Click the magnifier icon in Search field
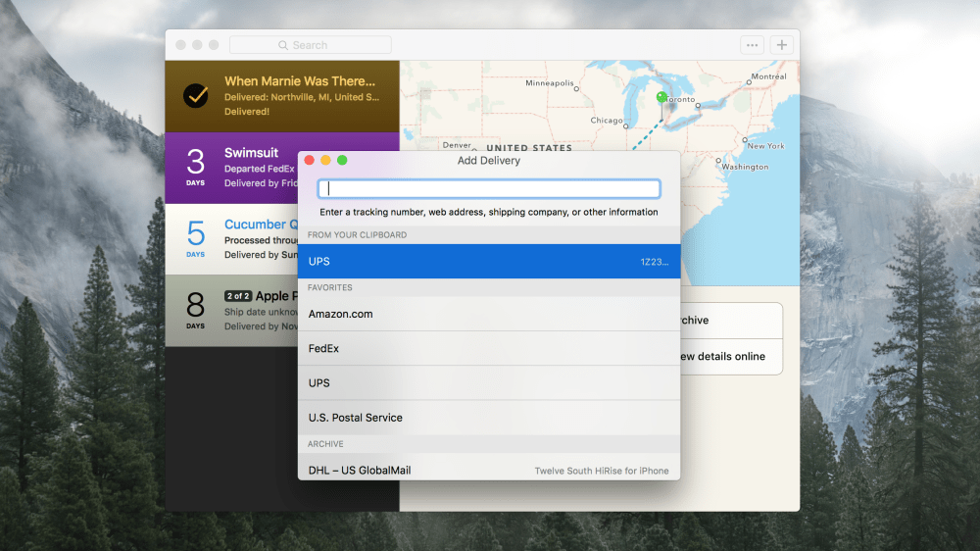Viewport: 980px width, 551px height. pos(283,45)
